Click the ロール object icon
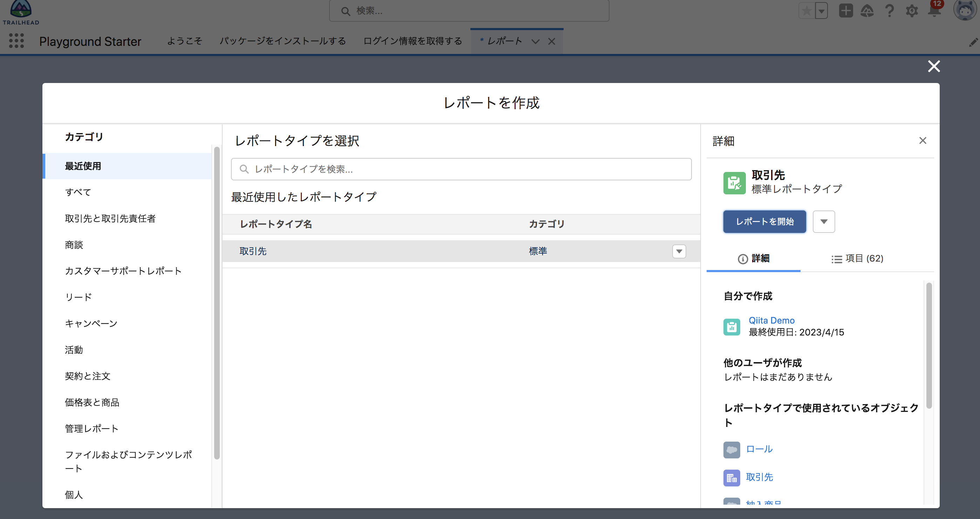The height and width of the screenshot is (519, 980). tap(731, 449)
